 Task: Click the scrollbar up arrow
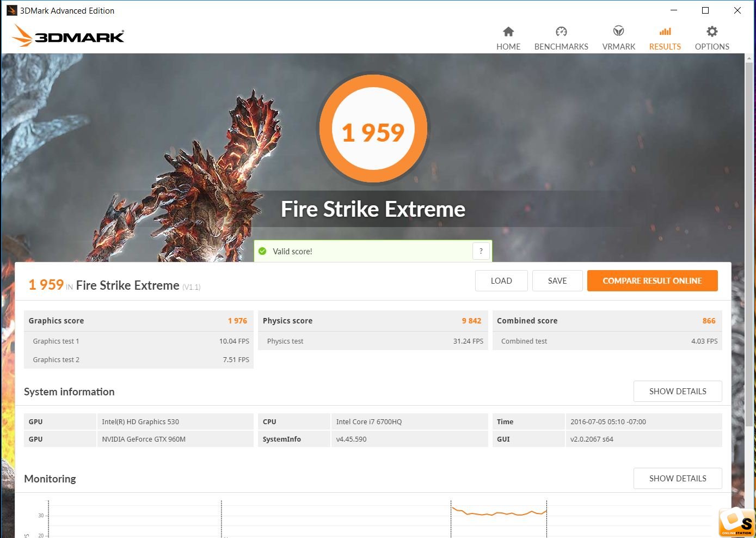[x=750, y=57]
